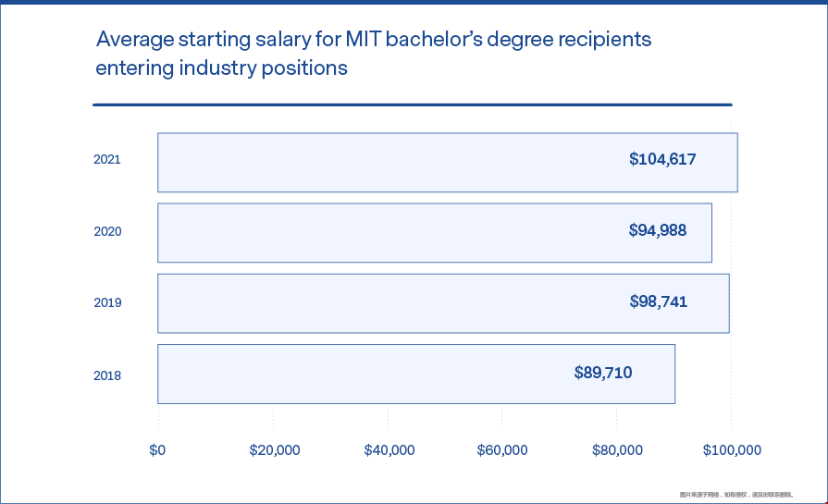Click the 2021 year axis label
The width and height of the screenshot is (828, 504).
pyautogui.click(x=107, y=159)
